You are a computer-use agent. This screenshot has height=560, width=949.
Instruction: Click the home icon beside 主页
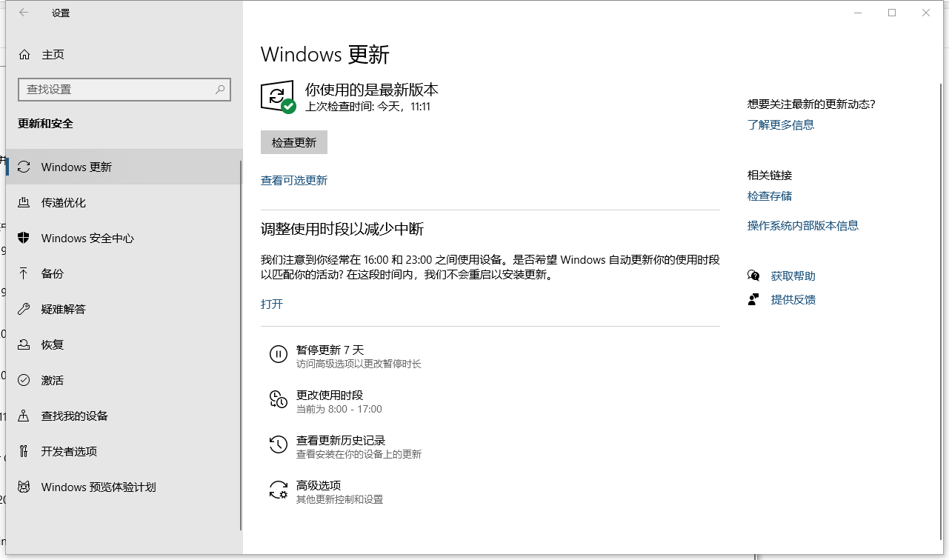(x=24, y=54)
